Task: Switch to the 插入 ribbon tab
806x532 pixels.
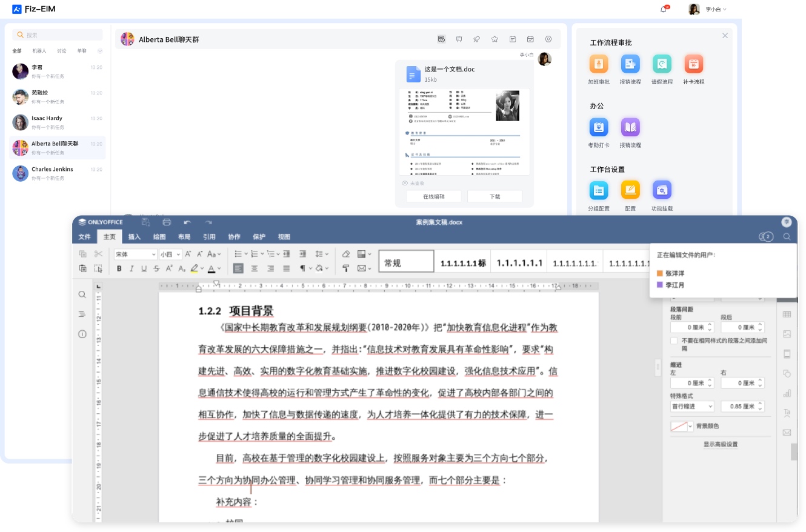Action: [x=135, y=237]
